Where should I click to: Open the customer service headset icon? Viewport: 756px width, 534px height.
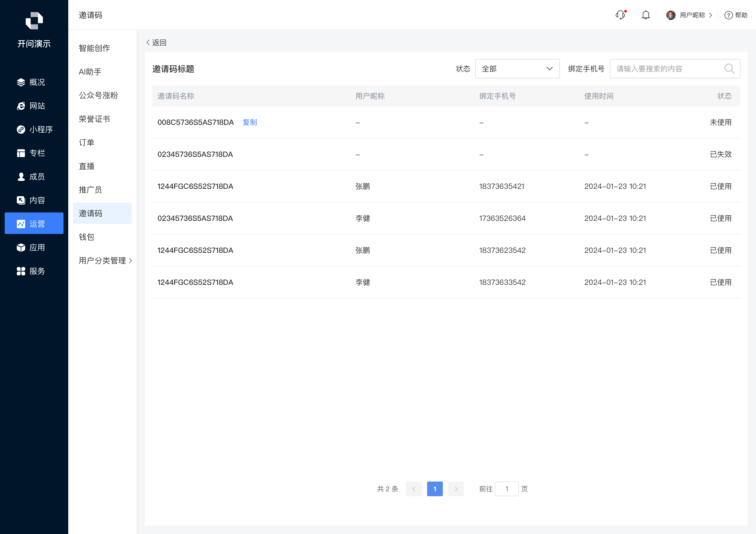tap(620, 15)
